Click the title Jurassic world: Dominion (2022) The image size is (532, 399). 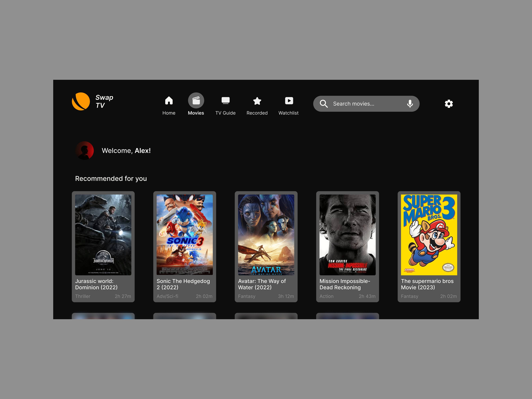[96, 284]
